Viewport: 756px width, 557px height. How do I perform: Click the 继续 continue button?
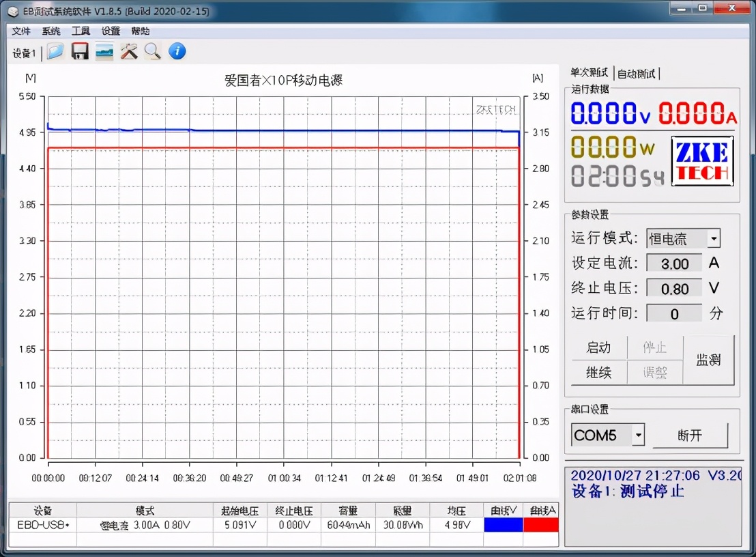click(598, 372)
